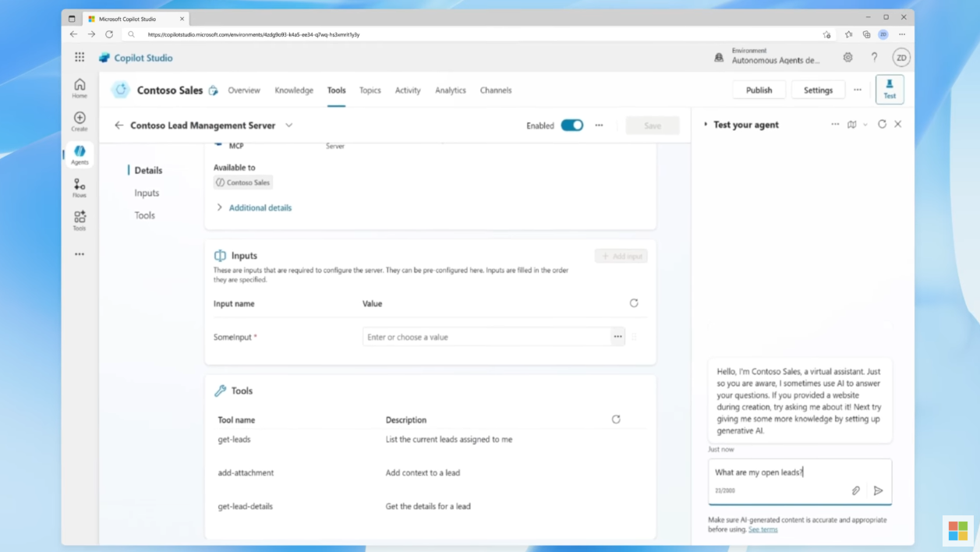Screen dimensions: 980x552
Task: Click the browser back arrow
Action: pos(74,34)
